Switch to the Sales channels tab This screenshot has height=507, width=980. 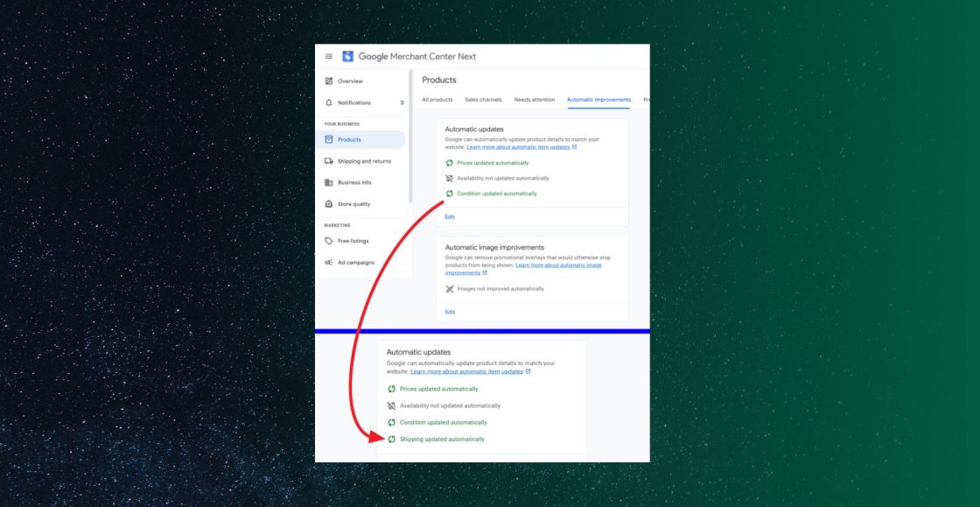click(483, 100)
